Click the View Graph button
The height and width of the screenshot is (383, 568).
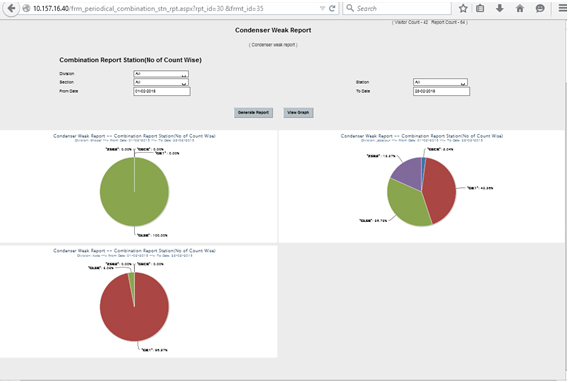pos(298,113)
